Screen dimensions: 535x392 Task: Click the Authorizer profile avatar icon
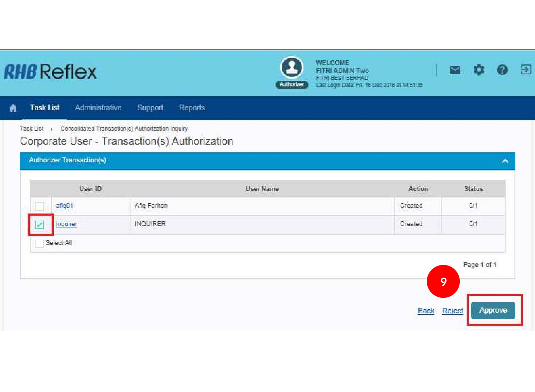click(292, 68)
